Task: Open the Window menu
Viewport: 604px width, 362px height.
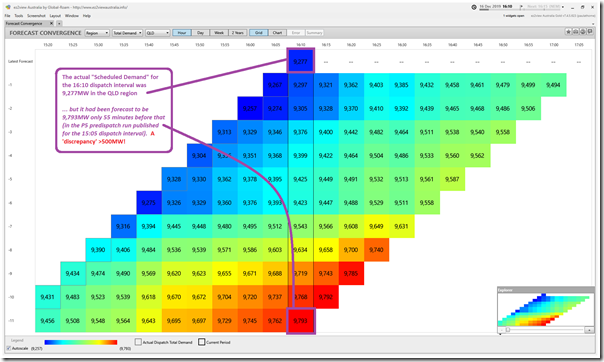Action: (x=72, y=16)
